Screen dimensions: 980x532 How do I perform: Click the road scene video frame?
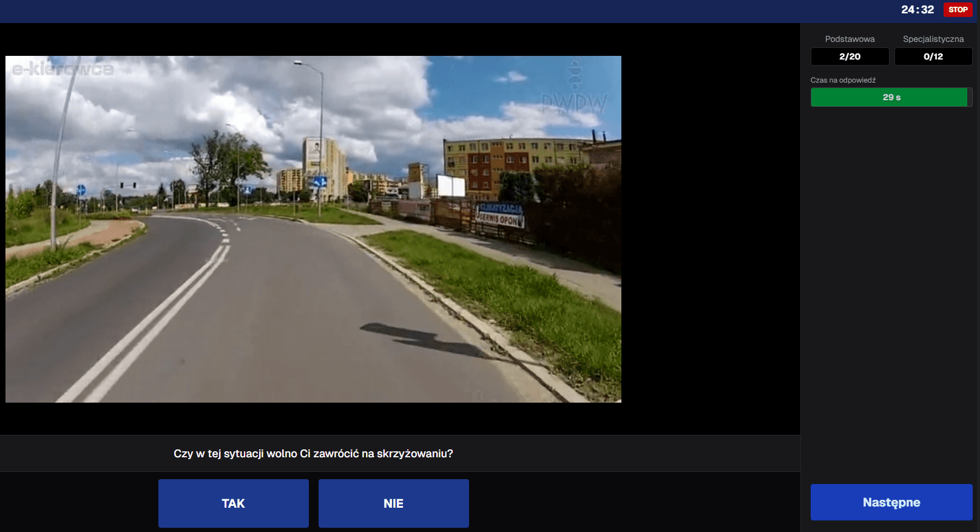click(x=313, y=229)
